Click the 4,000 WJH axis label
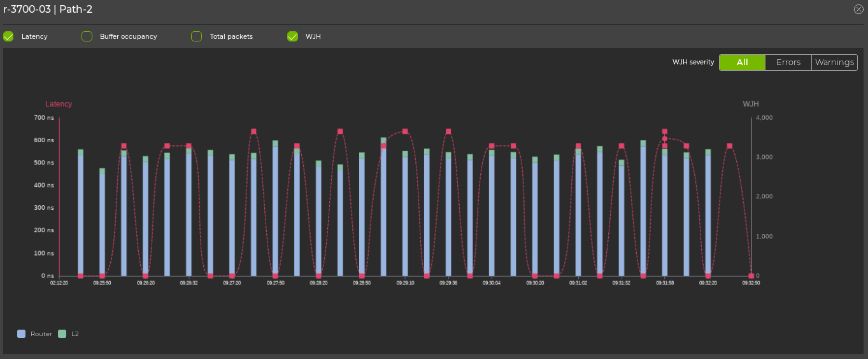The height and width of the screenshot is (359, 868). 764,118
